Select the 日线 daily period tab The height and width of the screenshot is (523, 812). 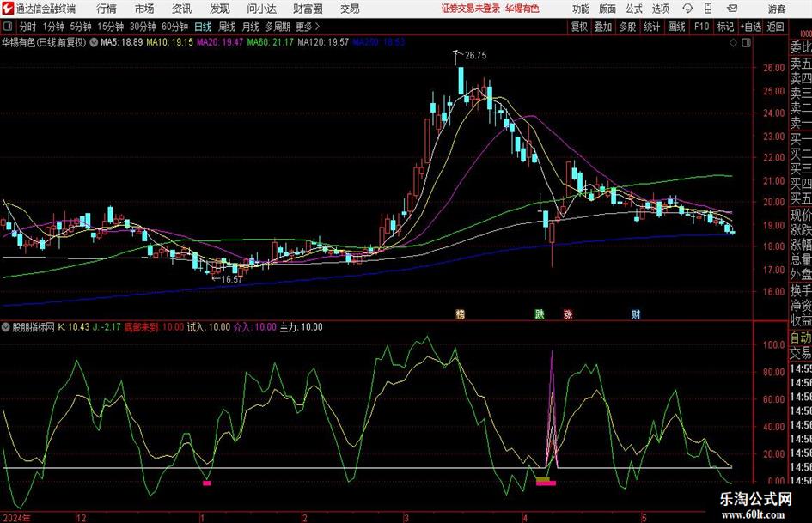[203, 27]
